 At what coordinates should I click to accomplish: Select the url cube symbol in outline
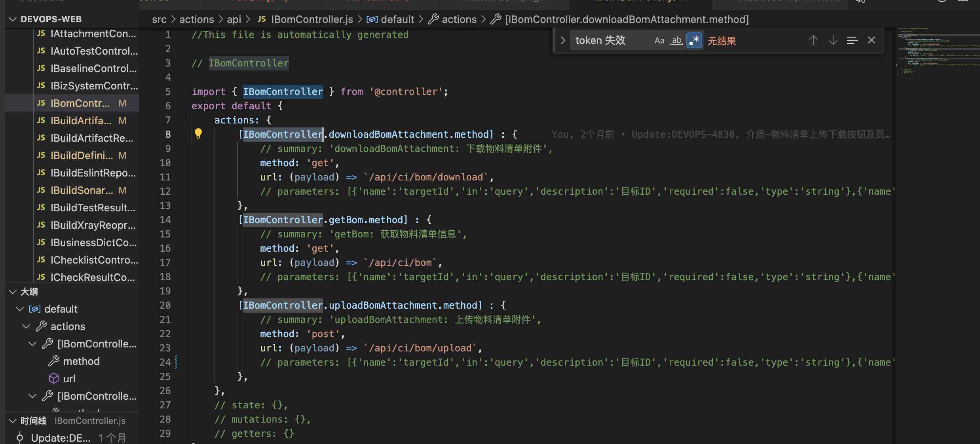[x=54, y=379]
